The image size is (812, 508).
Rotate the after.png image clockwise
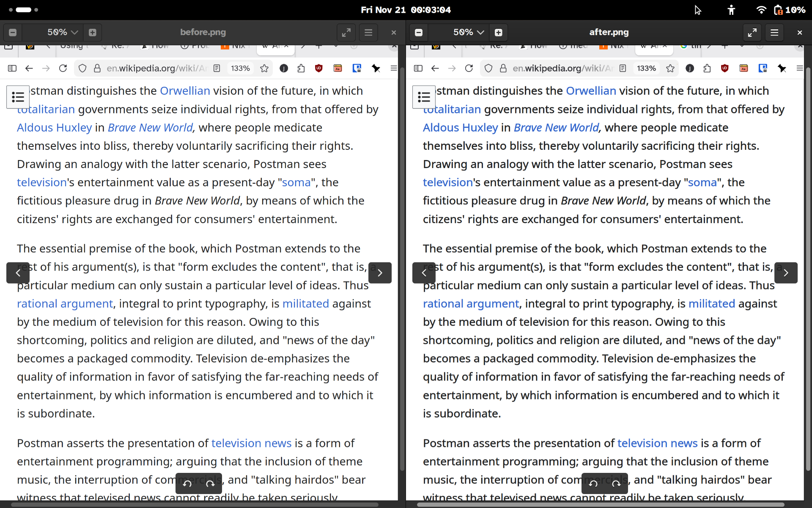point(616,483)
